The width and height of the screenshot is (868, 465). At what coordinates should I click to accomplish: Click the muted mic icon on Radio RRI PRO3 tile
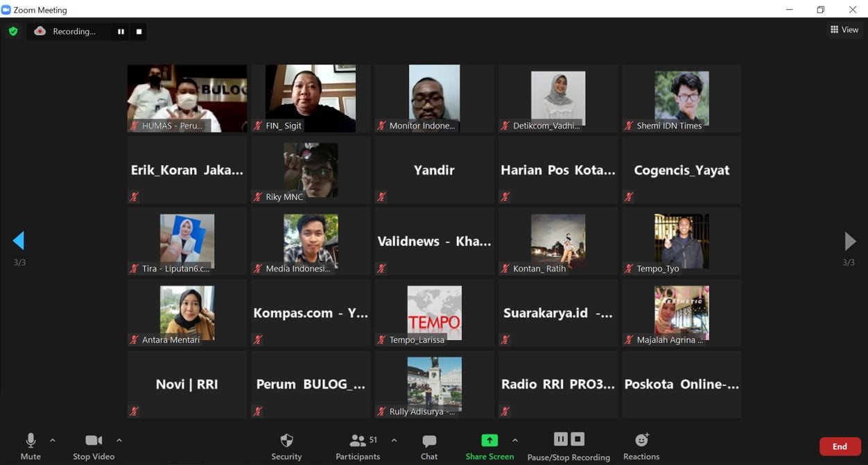(505, 412)
